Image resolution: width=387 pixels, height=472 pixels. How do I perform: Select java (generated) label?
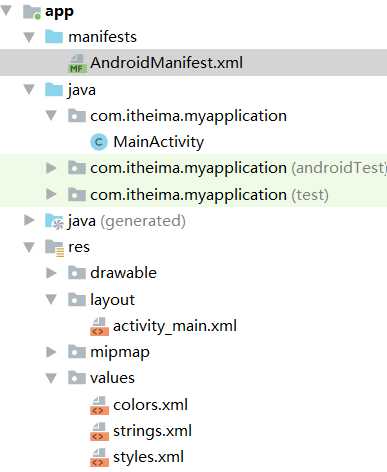[127, 221]
